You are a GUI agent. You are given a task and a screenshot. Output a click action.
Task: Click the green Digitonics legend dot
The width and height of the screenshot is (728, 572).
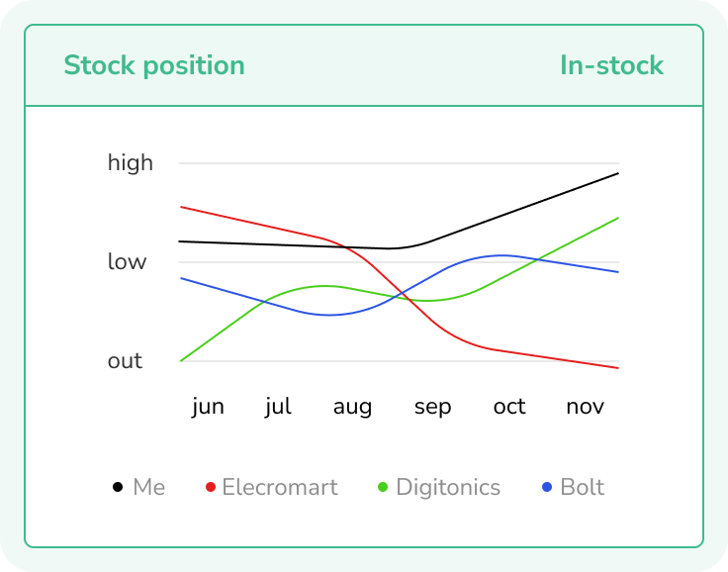tap(384, 488)
